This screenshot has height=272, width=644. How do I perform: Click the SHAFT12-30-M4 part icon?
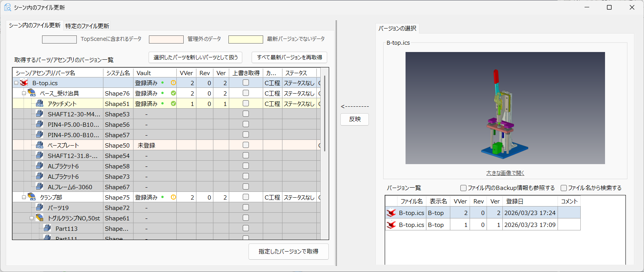pos(39,114)
